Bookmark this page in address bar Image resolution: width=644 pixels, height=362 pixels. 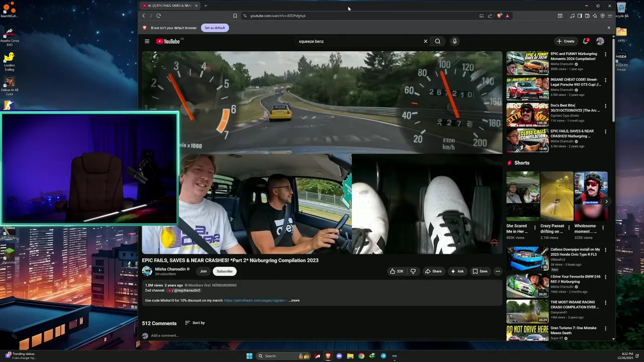pos(235,16)
